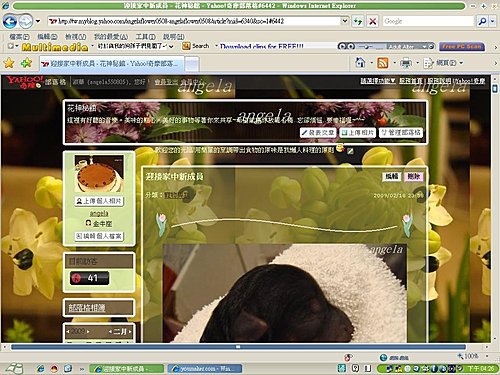Screen dimensions: 500x375
Task: Open the RSS feeds dropdown arrow
Action: click(394, 63)
